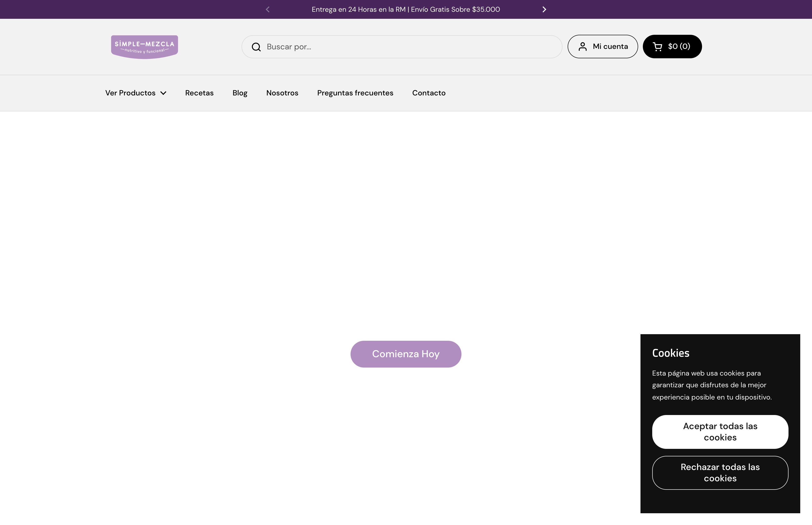Image resolution: width=812 pixels, height=525 pixels.
Task: Click the promo banner about Envío Gratis
Action: [406, 9]
